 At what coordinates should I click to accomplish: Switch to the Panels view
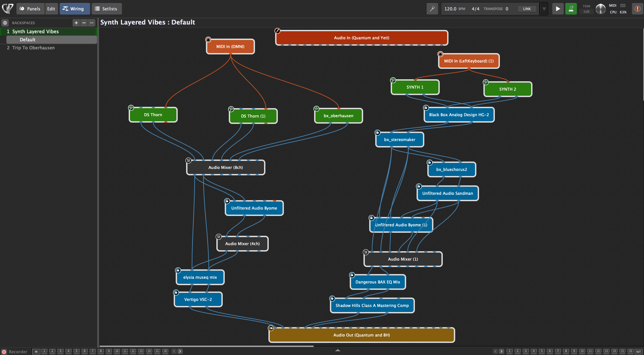pyautogui.click(x=30, y=9)
